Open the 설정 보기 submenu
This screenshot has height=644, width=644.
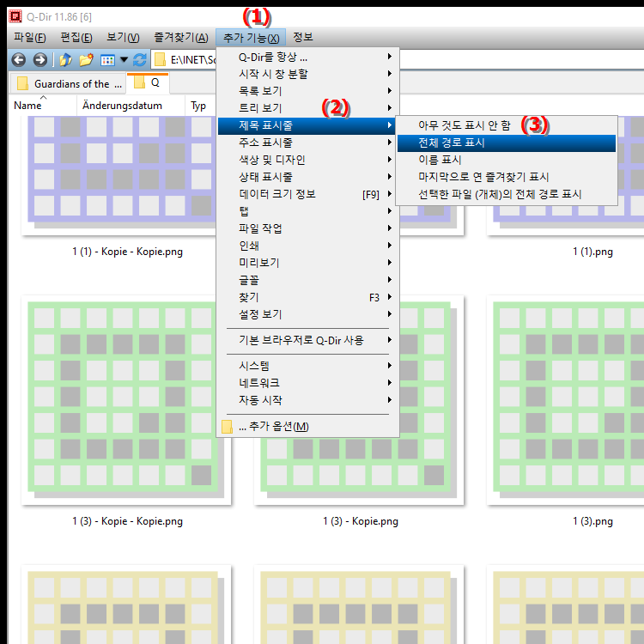[x=307, y=314]
